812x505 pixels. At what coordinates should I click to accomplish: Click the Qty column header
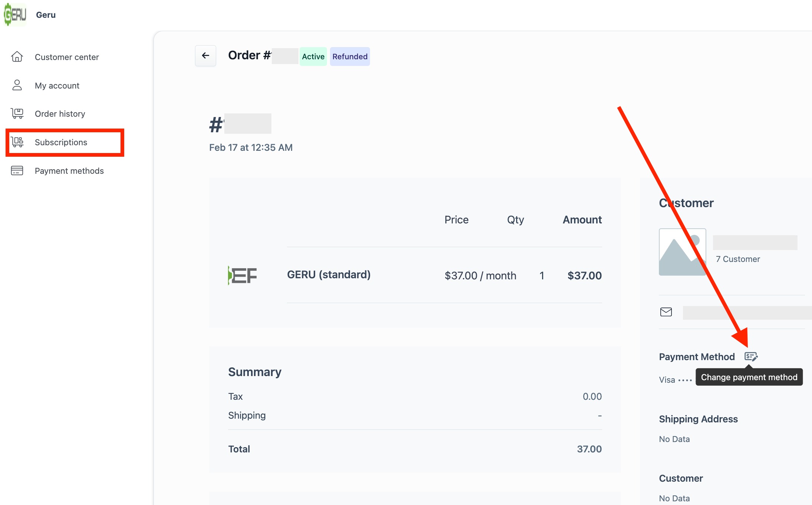515,220
